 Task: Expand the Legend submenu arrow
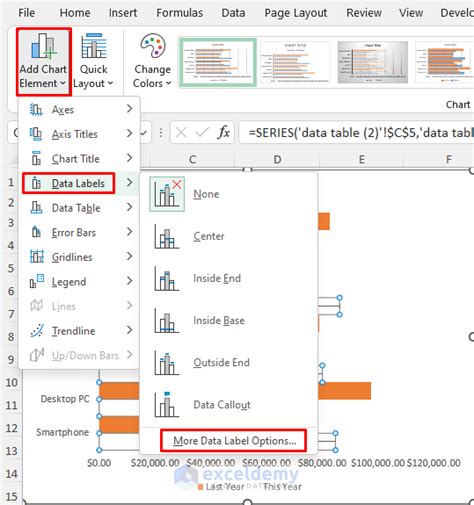point(130,281)
